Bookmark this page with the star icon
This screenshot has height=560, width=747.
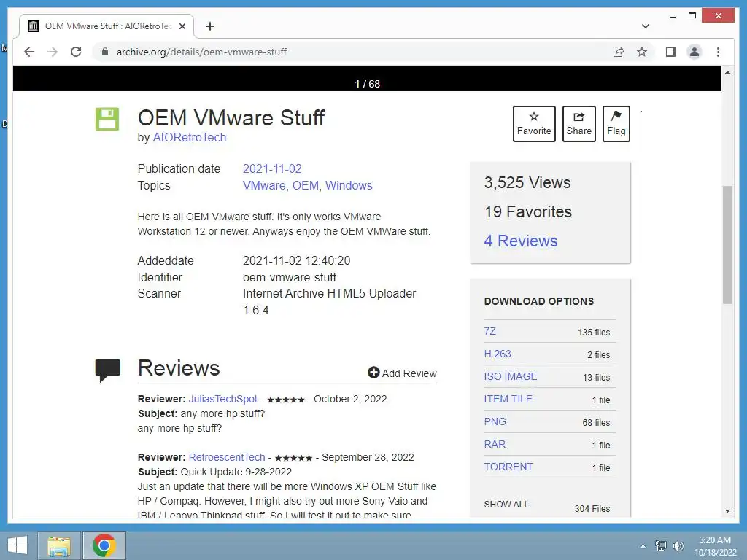click(642, 52)
